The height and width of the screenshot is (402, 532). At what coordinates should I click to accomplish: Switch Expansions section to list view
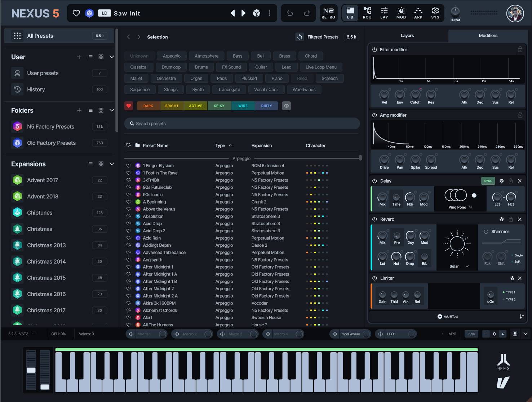(x=90, y=164)
